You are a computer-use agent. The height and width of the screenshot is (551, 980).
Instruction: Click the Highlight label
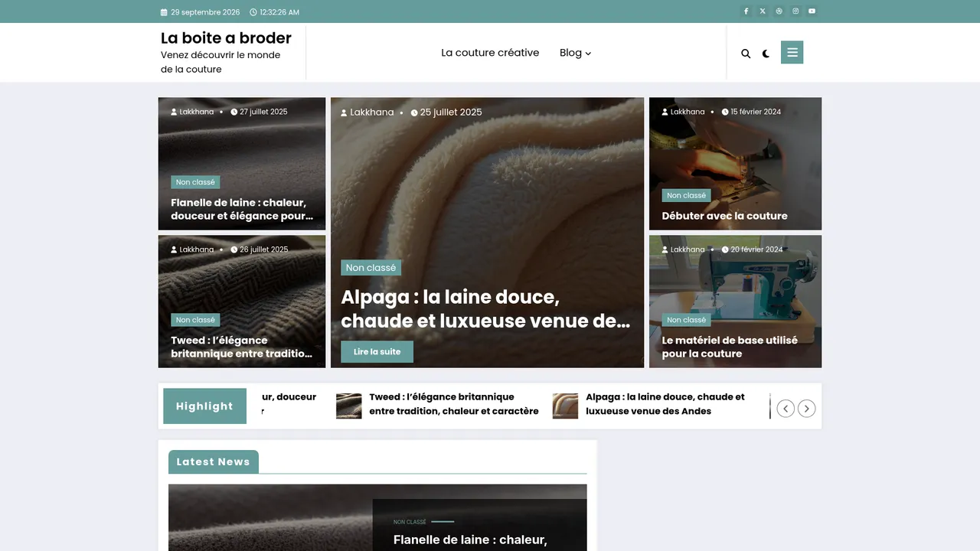(x=204, y=406)
